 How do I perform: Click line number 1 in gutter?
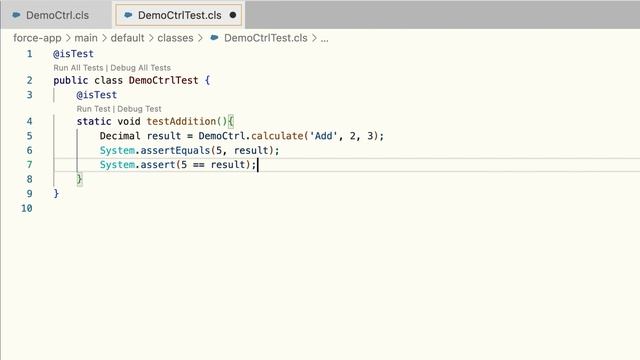point(29,54)
